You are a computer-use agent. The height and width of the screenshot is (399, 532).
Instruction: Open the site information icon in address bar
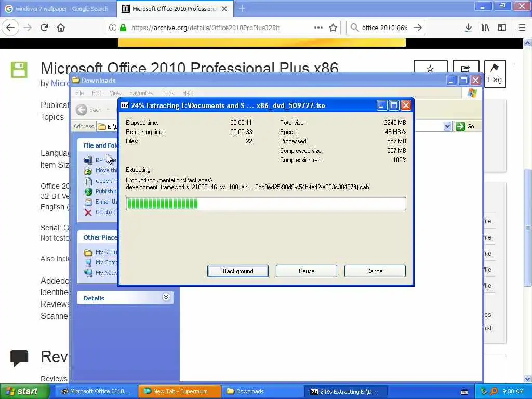click(112, 28)
